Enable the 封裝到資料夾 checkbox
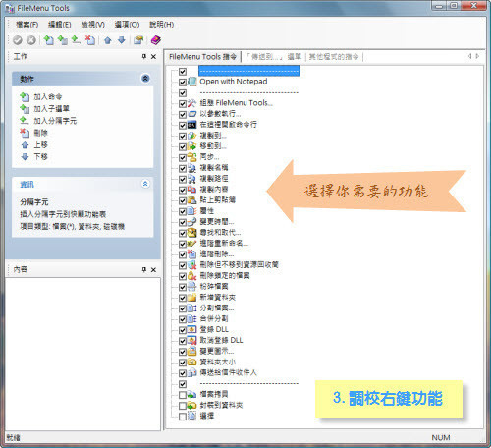This screenshot has width=491, height=448. 183,406
